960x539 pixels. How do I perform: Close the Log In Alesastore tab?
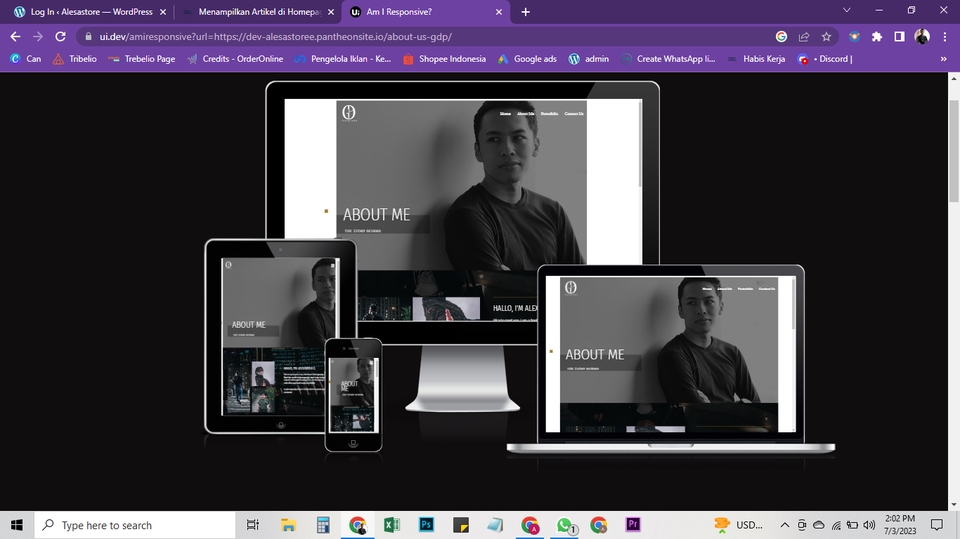(163, 12)
